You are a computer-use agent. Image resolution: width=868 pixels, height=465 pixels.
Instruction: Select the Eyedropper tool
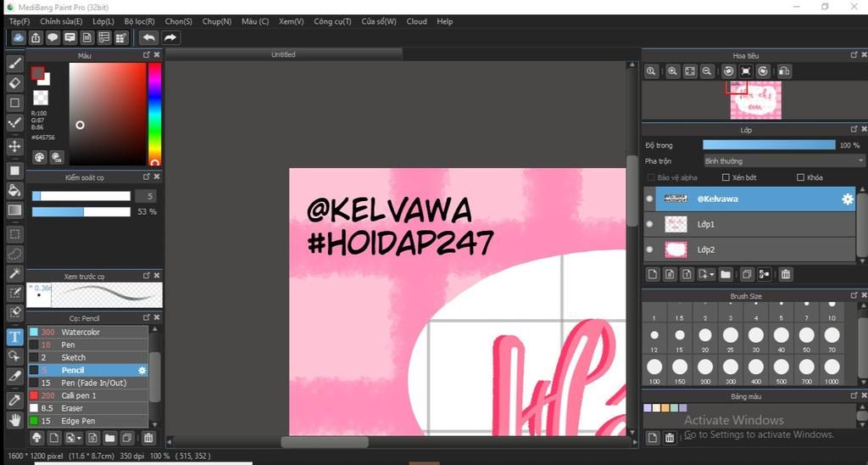pos(15,400)
